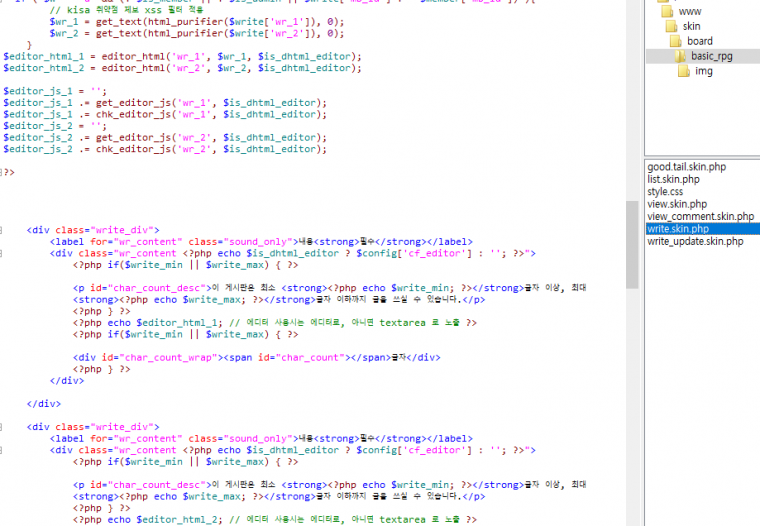Click the www folder icon
Screen dimensions: 760x526
pyautogui.click(x=667, y=11)
